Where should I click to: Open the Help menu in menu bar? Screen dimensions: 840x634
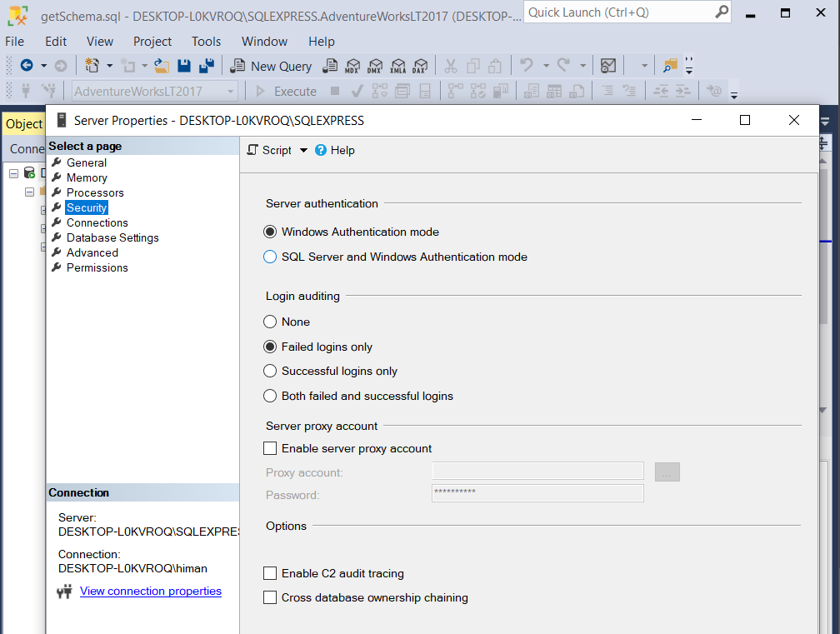pos(322,41)
